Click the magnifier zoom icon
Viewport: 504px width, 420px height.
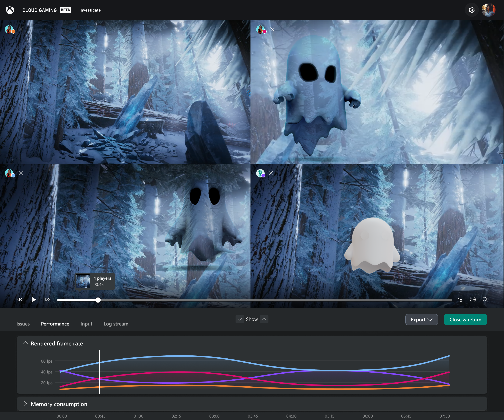click(485, 300)
